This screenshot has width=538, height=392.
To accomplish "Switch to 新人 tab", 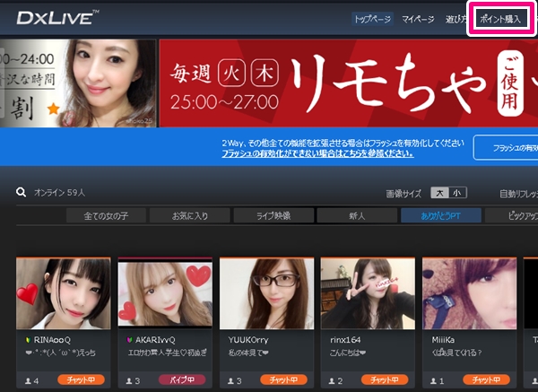I will click(x=357, y=215).
